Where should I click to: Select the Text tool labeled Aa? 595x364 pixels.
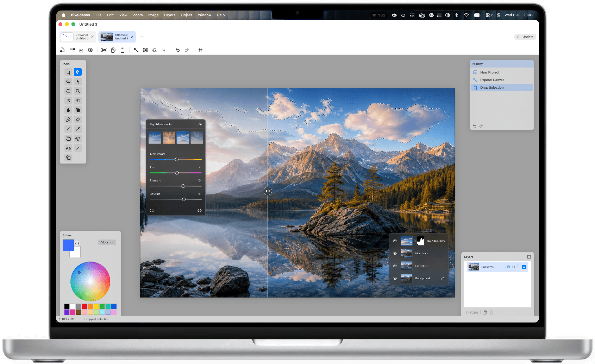pyautogui.click(x=68, y=148)
